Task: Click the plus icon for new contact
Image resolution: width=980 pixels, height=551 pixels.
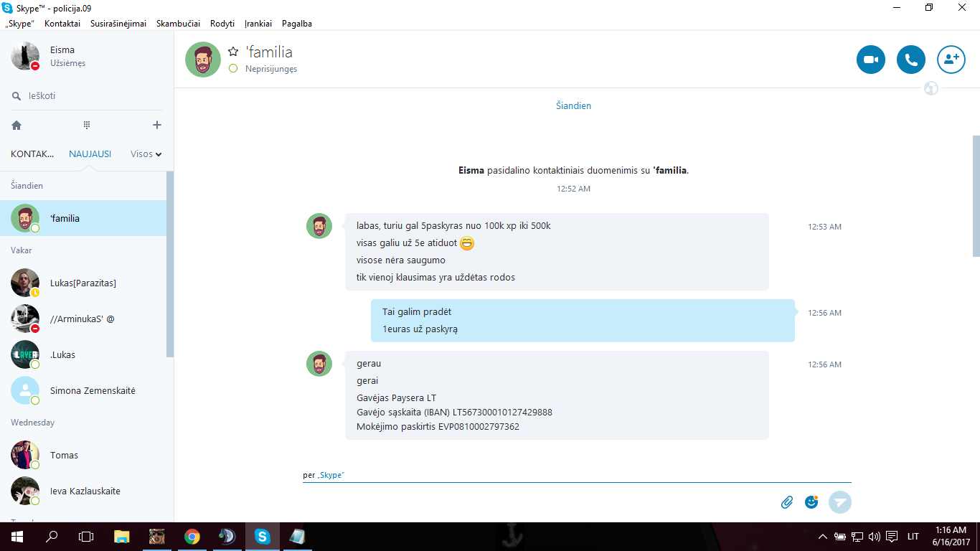Action: pos(157,125)
